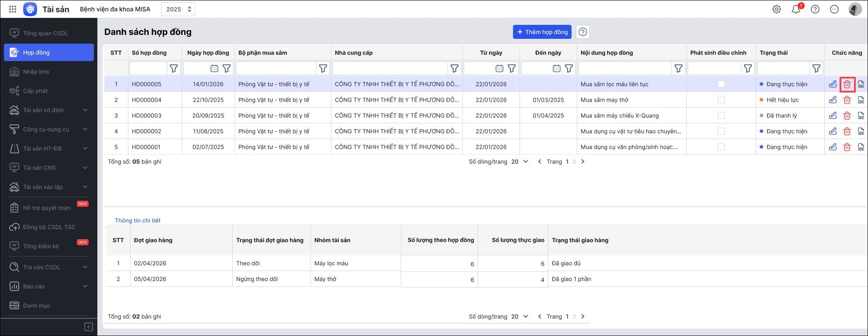Change the year 2025 selector
Image resolution: width=868 pixels, height=336 pixels.
pyautogui.click(x=178, y=9)
